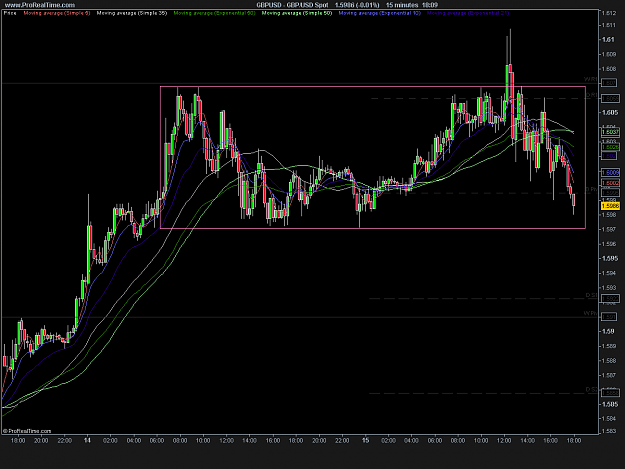
Task: Click the 1.61 price axis label
Action: click(607, 39)
